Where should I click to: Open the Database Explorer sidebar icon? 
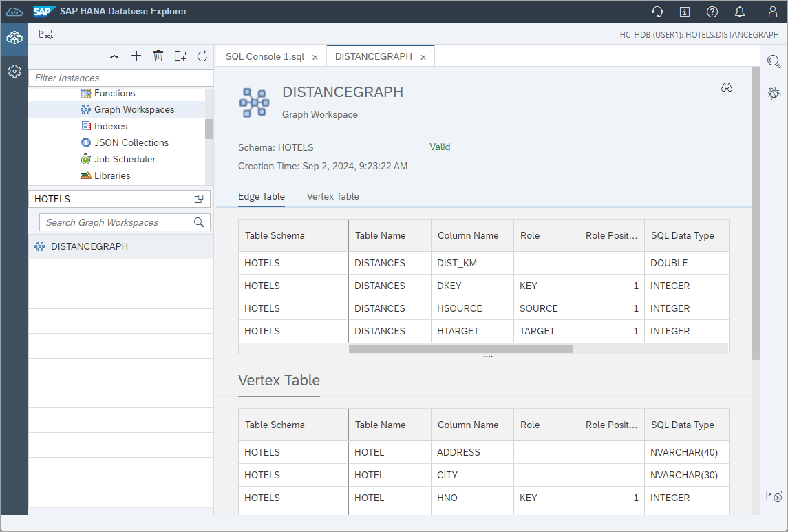click(x=14, y=38)
